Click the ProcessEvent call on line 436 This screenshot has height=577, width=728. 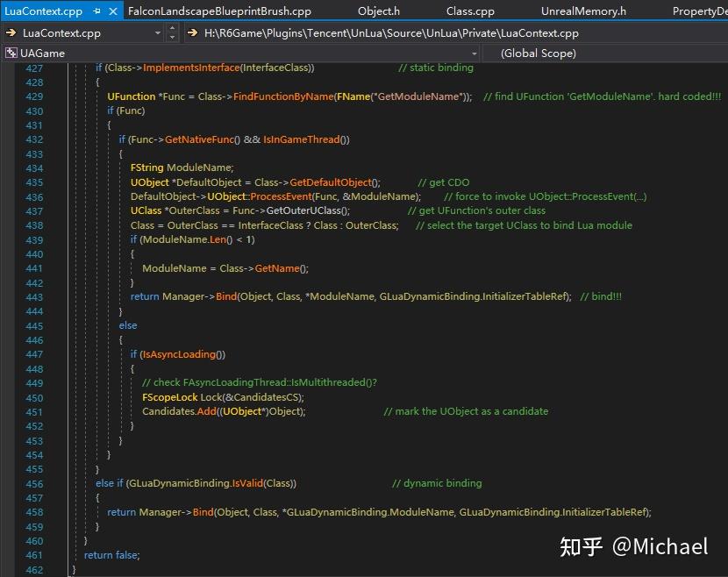pos(281,196)
